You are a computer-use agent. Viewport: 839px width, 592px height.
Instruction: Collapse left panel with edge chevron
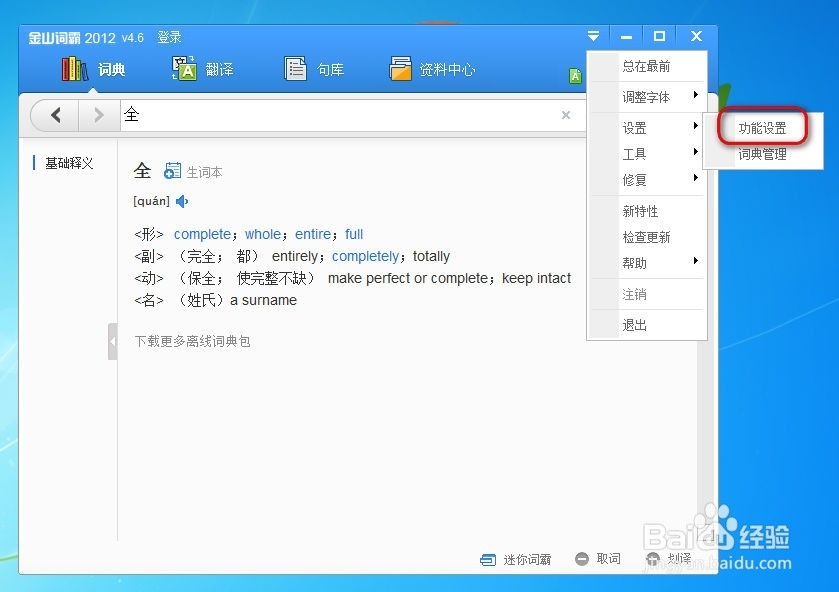112,340
